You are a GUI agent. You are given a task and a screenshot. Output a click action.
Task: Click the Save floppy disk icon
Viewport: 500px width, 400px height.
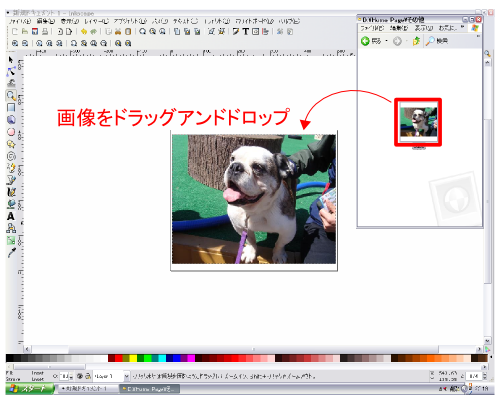35,32
